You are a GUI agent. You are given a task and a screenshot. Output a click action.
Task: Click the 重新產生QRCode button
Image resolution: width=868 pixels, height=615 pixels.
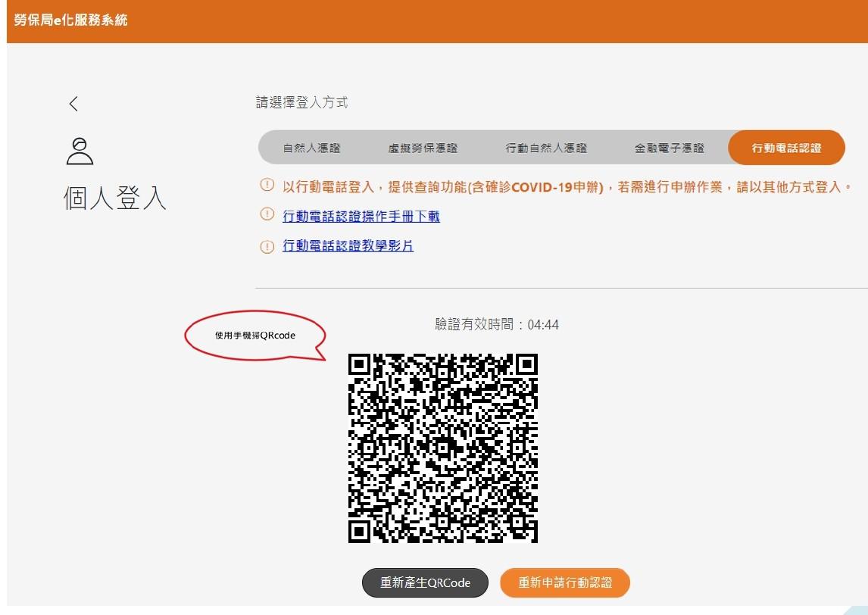425,582
